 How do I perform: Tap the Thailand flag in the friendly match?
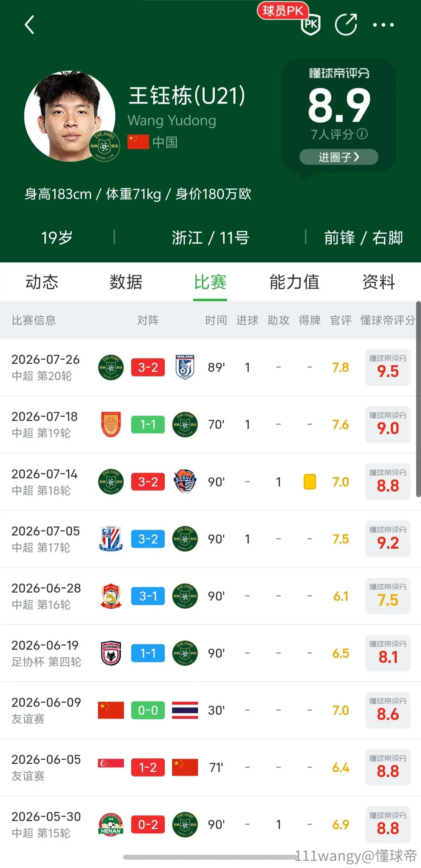(x=185, y=711)
